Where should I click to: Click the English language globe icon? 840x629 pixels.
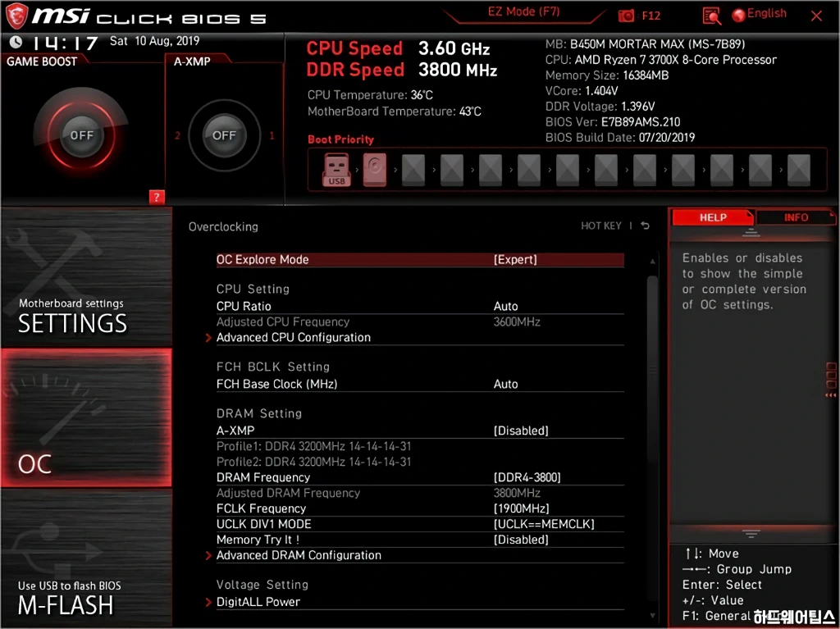tap(739, 15)
